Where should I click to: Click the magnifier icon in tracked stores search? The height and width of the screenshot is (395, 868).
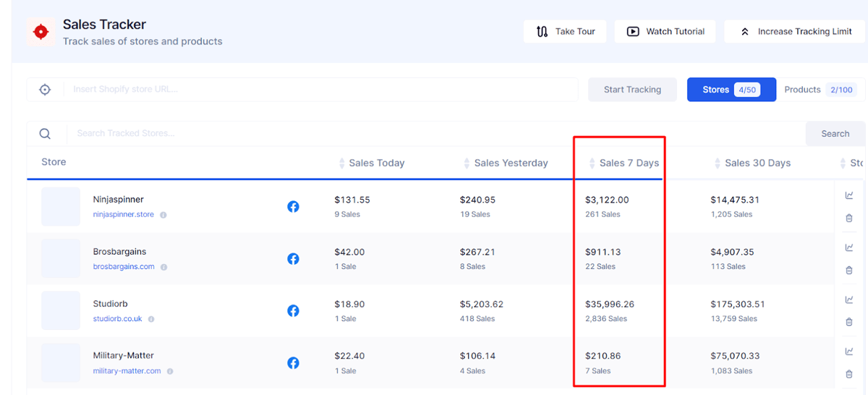click(x=45, y=134)
